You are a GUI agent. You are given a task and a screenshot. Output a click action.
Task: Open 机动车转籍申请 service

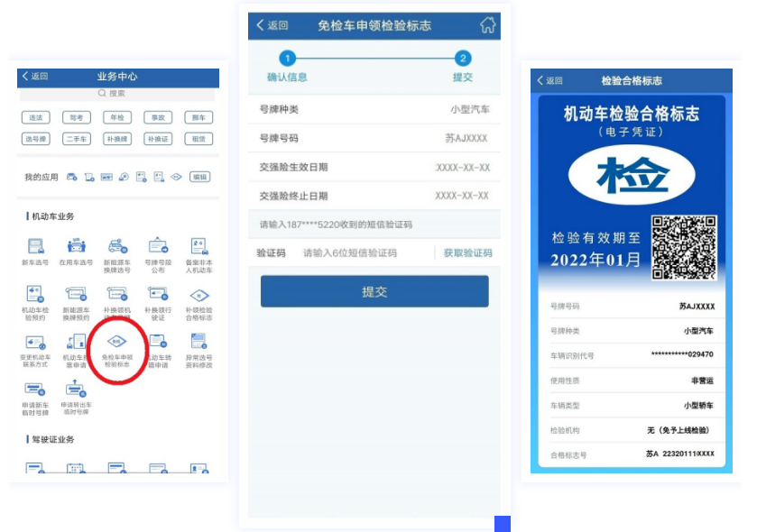[x=160, y=351]
